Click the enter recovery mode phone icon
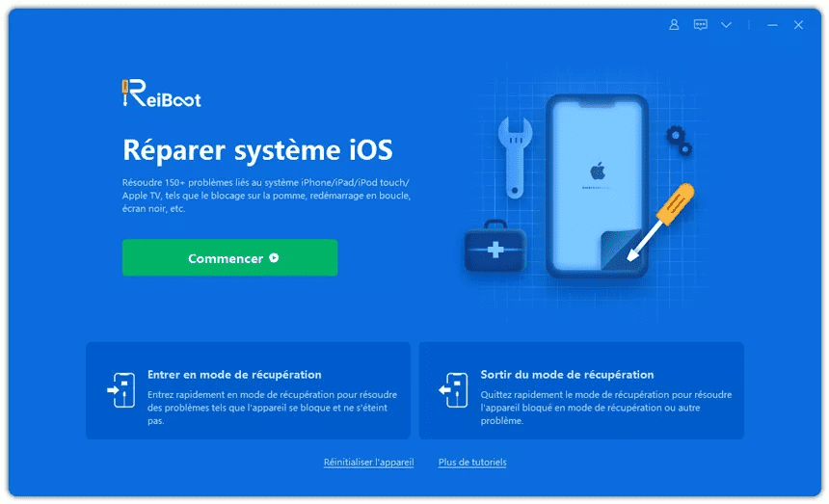The width and height of the screenshot is (829, 504). pos(121,390)
